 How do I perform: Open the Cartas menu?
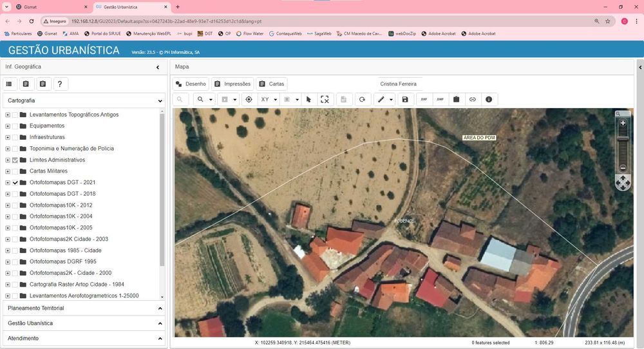(272, 84)
